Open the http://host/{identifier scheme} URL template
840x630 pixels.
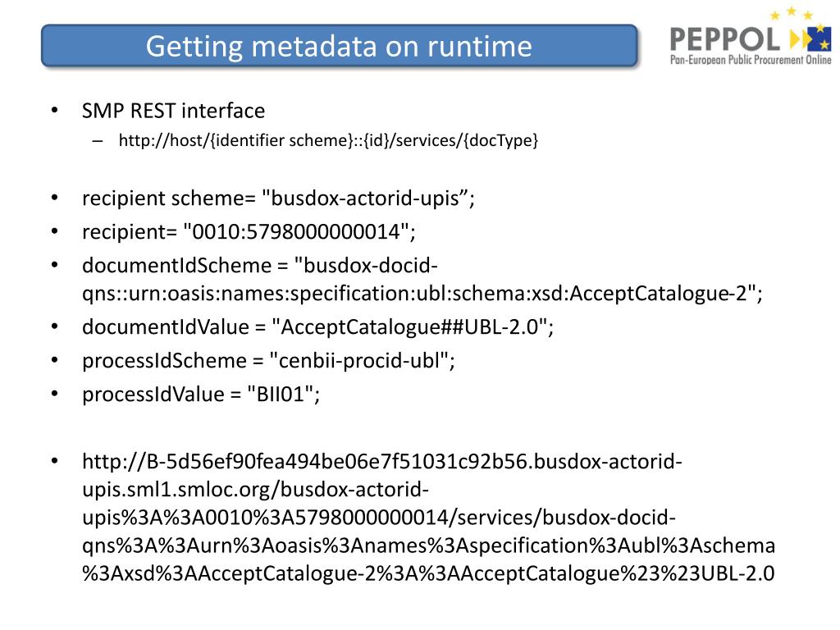(328, 140)
